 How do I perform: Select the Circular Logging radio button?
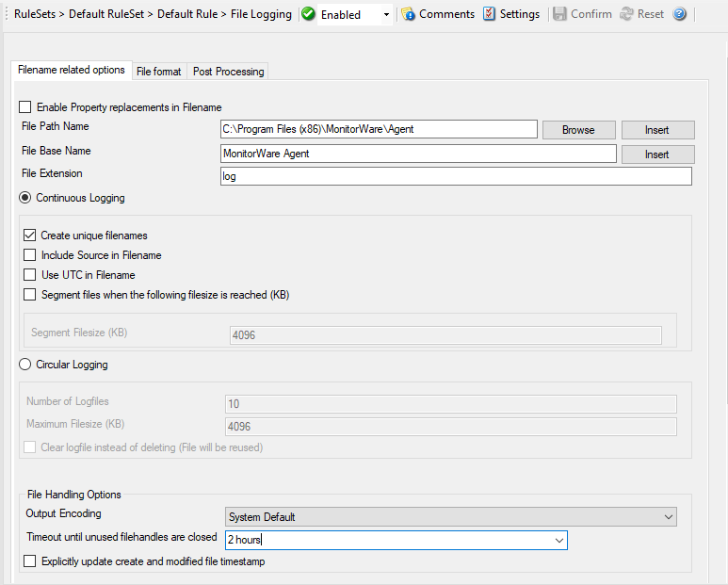tap(25, 365)
